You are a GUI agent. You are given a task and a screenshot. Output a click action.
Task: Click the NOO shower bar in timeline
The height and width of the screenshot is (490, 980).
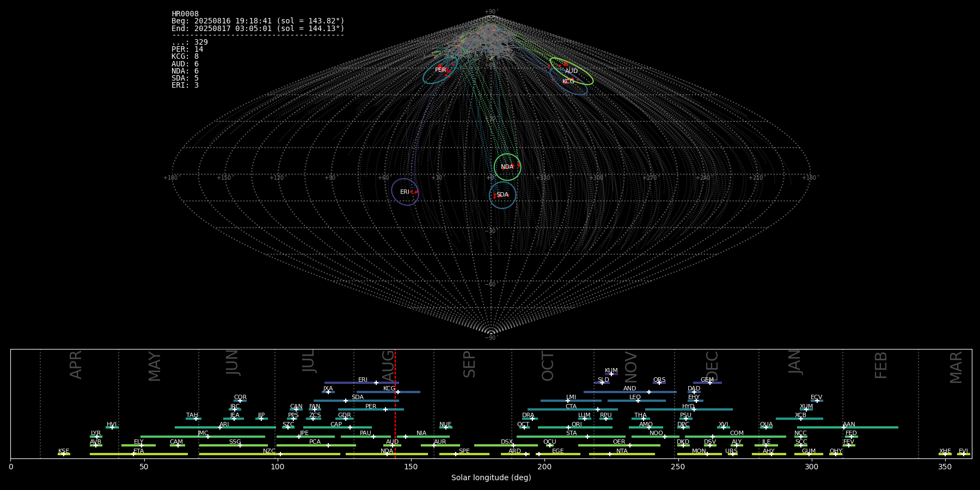tap(656, 437)
